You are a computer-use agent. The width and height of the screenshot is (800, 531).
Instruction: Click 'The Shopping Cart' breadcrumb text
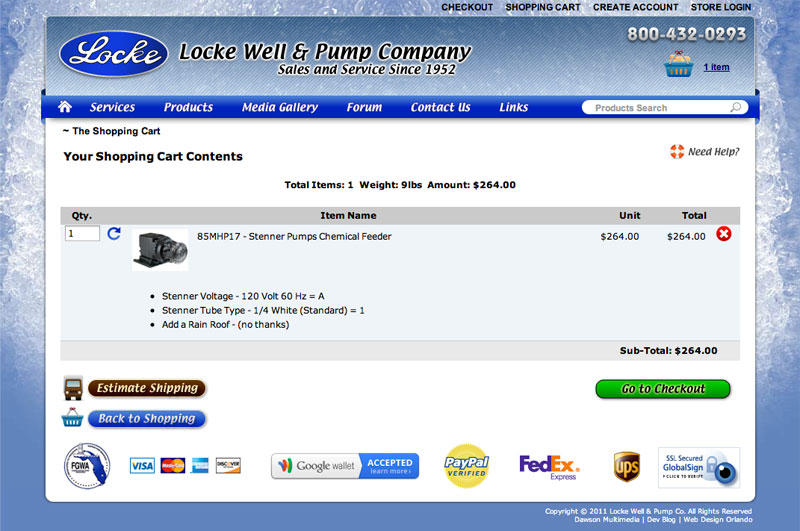116,131
